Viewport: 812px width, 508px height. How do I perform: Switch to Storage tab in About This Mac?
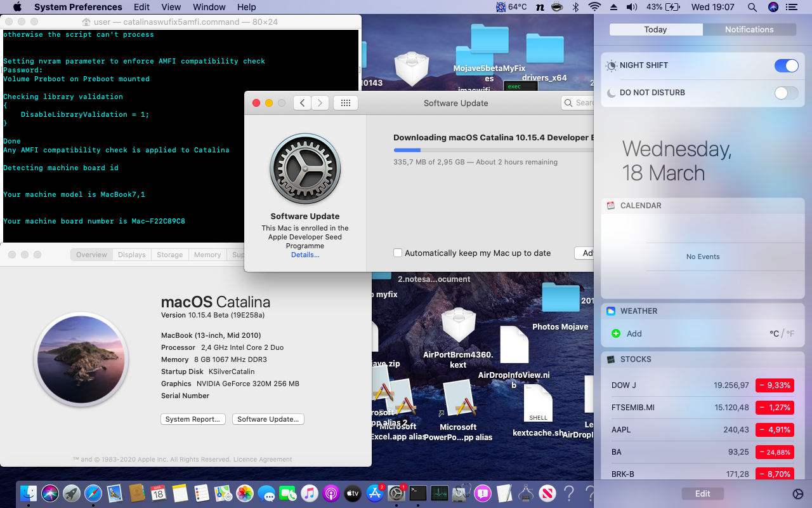point(170,255)
